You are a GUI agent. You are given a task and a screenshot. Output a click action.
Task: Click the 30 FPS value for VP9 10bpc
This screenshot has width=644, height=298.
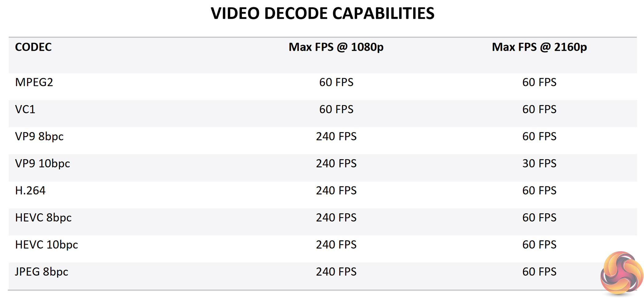coord(539,163)
